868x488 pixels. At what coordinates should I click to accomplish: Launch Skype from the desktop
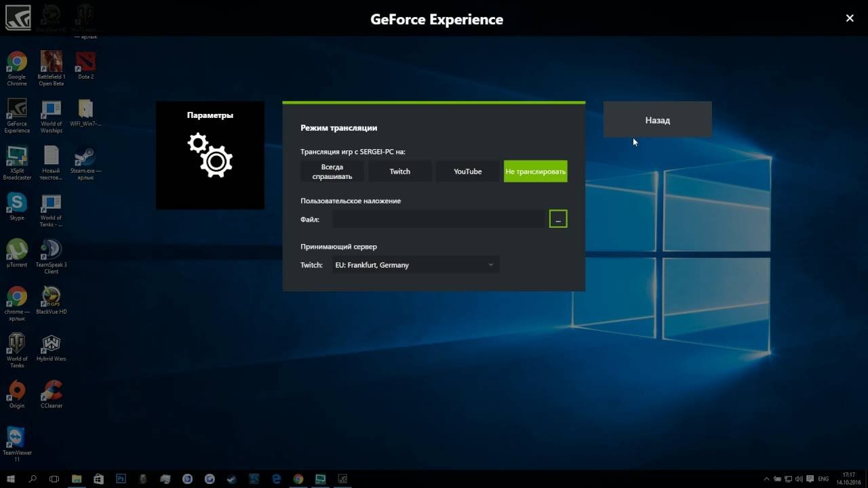[17, 207]
